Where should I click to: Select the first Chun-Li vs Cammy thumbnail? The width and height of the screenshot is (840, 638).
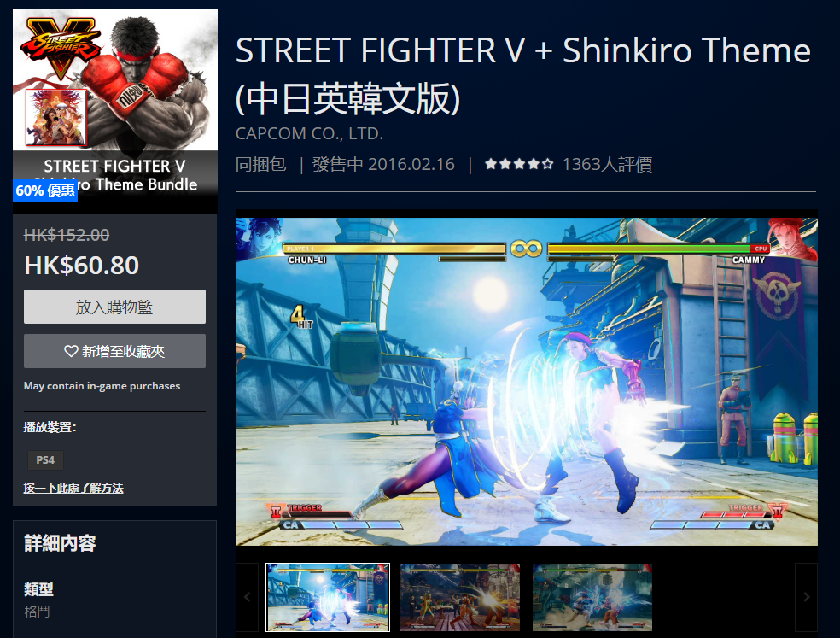click(x=328, y=597)
